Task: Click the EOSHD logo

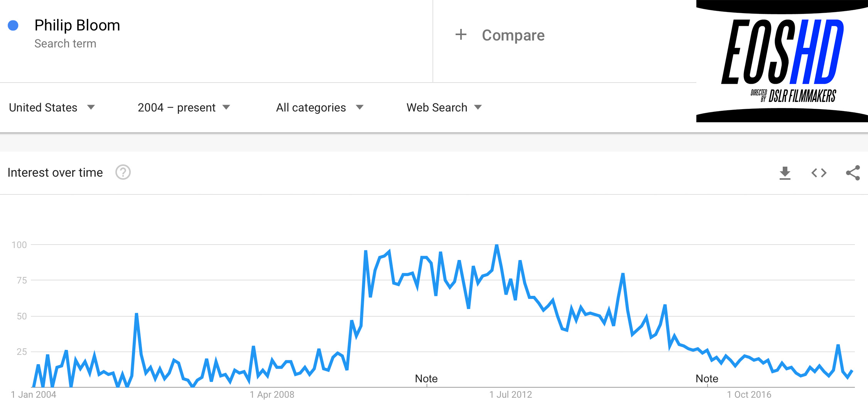Action: [782, 61]
